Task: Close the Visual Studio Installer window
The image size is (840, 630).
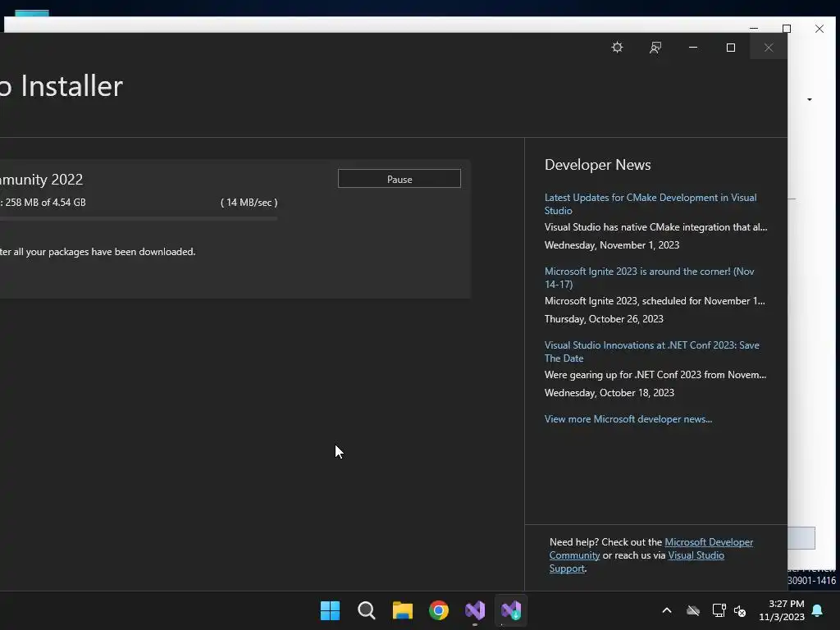Action: [x=768, y=47]
